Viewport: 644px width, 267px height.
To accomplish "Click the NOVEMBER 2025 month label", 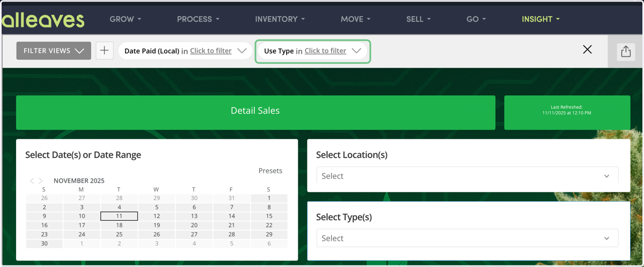I will (x=79, y=181).
